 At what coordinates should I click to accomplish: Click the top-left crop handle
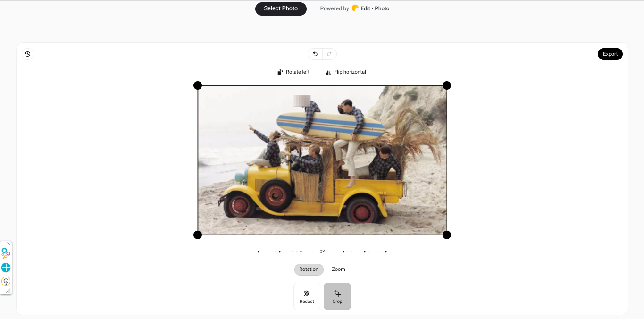click(x=198, y=85)
